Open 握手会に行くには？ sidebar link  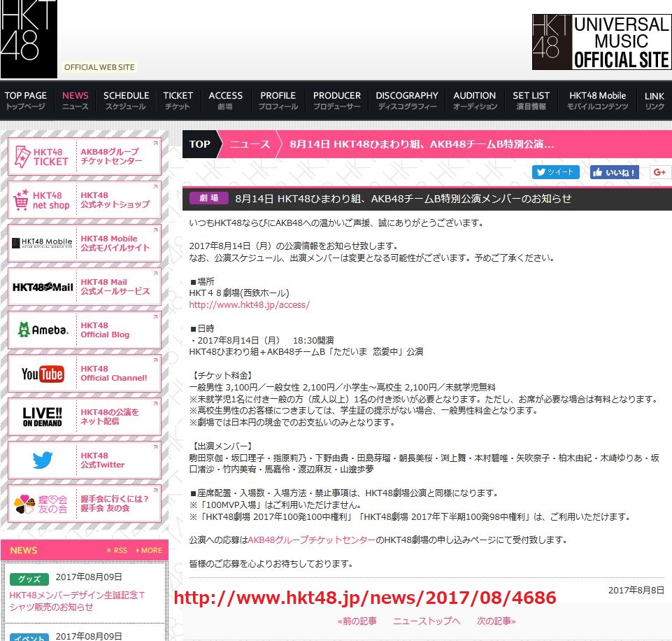tap(115, 503)
